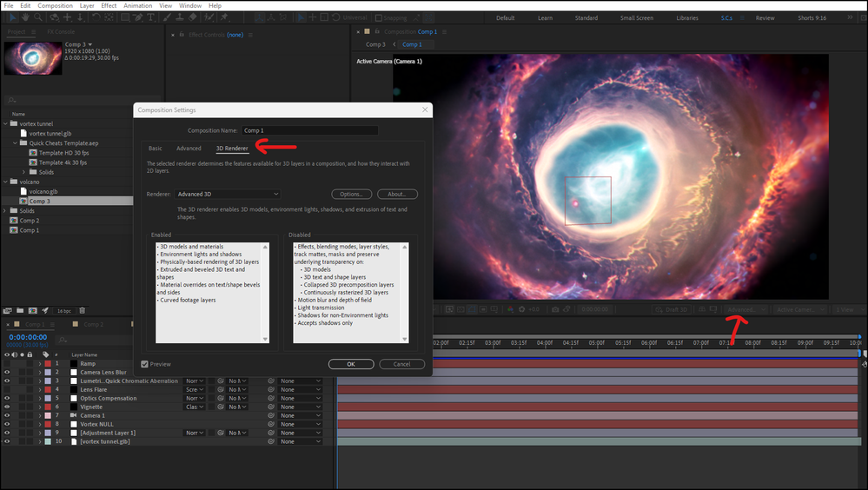The width and height of the screenshot is (868, 490).
Task: Collapse the vortex tunnel folder in Project
Action: (5, 123)
